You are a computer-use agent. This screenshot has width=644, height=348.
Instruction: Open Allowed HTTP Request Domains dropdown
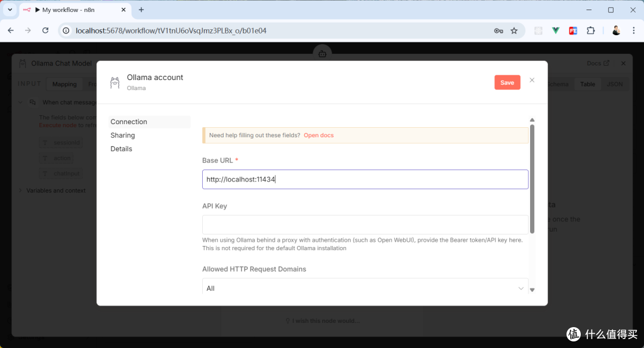point(365,287)
